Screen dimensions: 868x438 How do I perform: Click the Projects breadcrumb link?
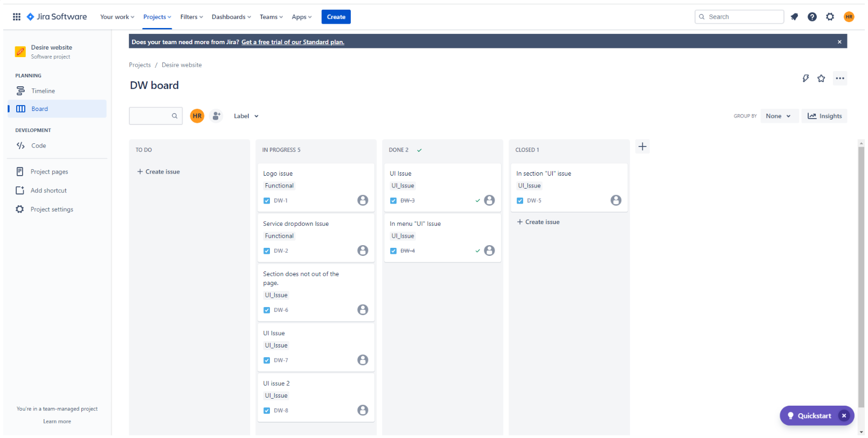point(140,65)
